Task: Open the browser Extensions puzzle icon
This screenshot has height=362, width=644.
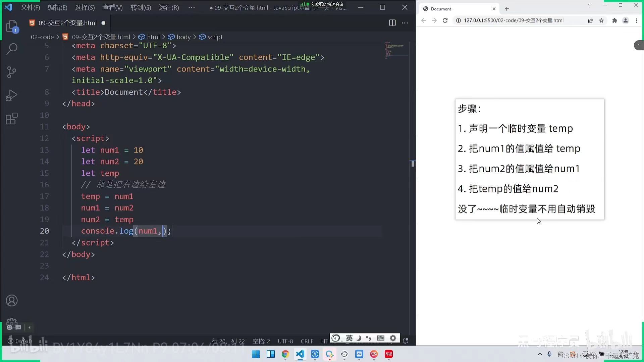Action: click(614, 20)
